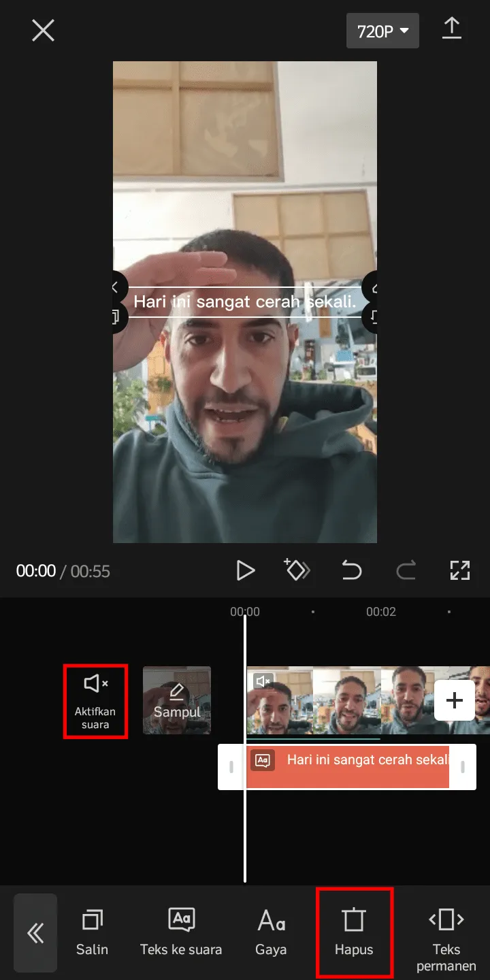Select the orange text clip in timeline
The height and width of the screenshot is (980, 490).
(x=347, y=767)
